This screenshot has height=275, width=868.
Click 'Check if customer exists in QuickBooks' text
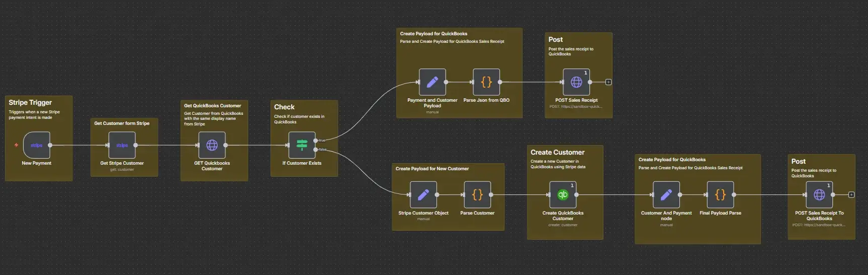coord(299,119)
